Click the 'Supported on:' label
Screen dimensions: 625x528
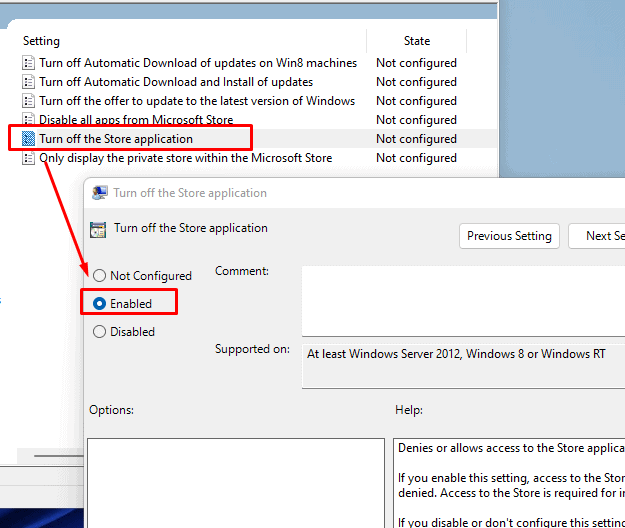tap(252, 349)
